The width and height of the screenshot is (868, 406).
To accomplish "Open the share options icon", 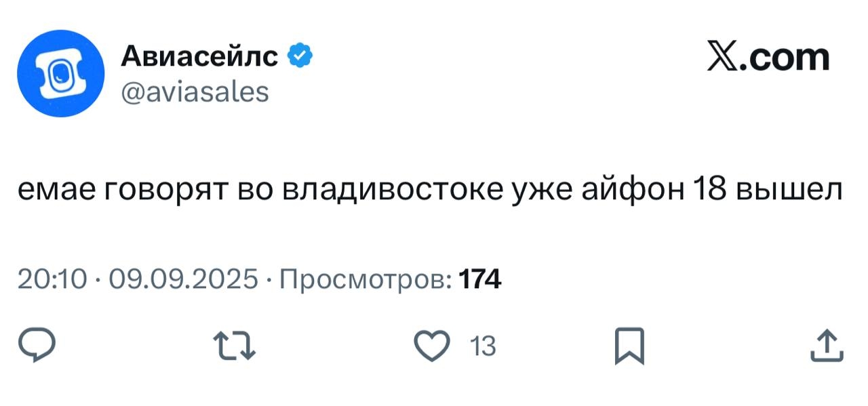I will coord(827,347).
